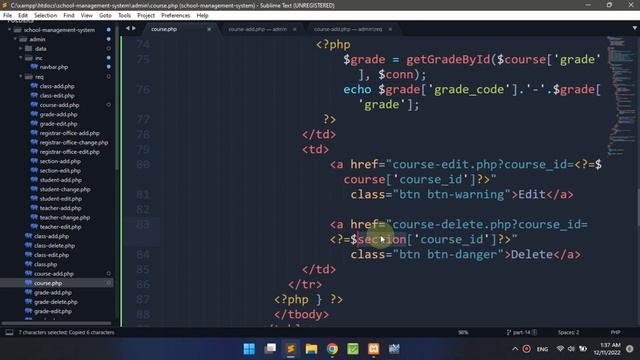Collapse the admin folder

pyautogui.click(x=15, y=39)
